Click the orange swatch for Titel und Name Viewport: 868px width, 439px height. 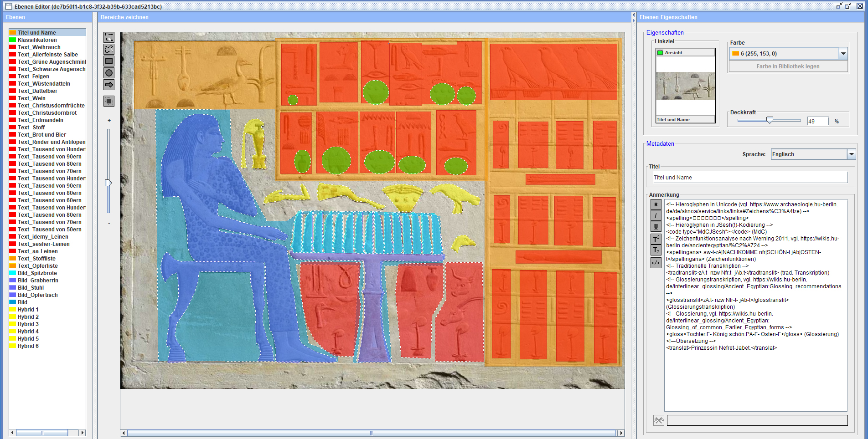pyautogui.click(x=13, y=33)
